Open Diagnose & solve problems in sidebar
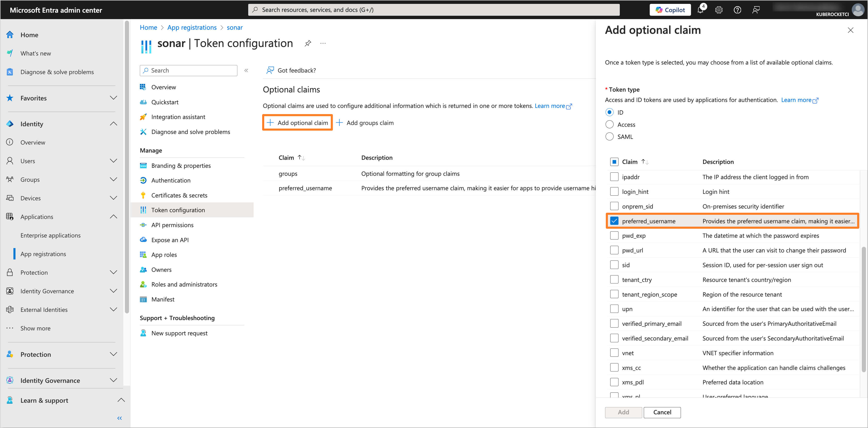The width and height of the screenshot is (868, 428). pos(57,72)
